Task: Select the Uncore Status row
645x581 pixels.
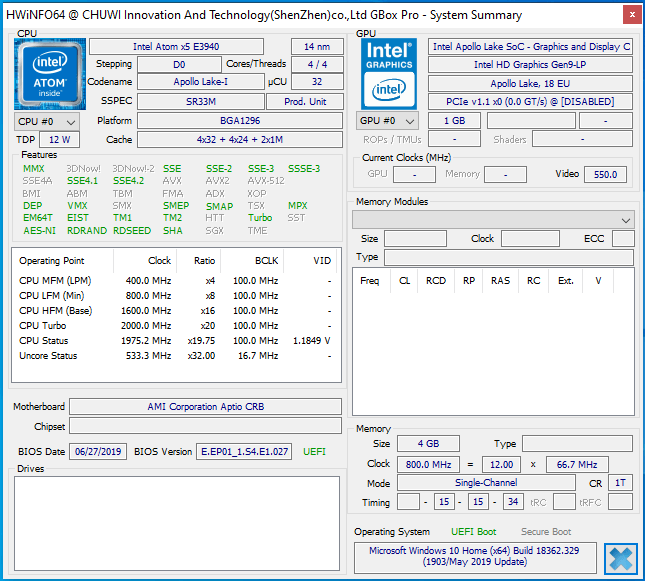Action: coord(175,356)
